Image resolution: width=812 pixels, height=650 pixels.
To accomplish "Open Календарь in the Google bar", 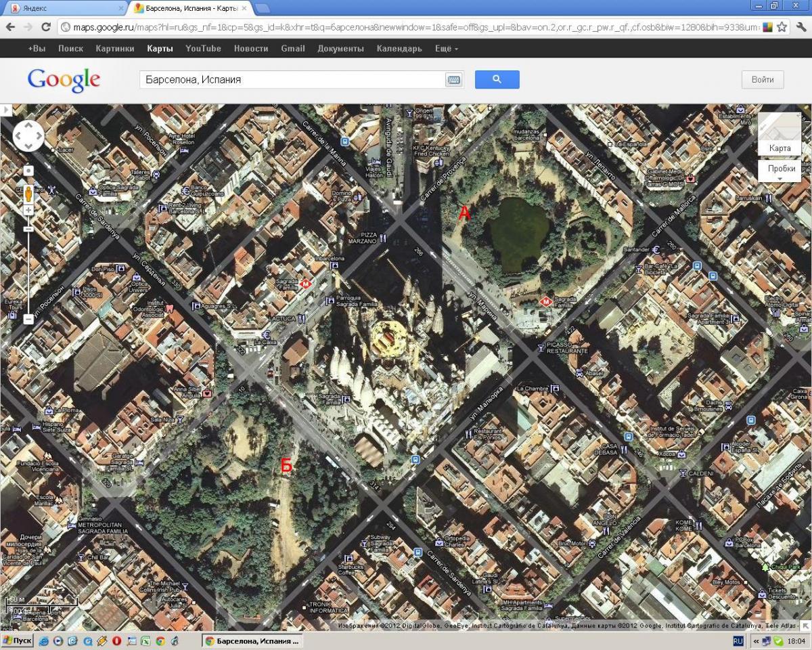I will point(399,49).
